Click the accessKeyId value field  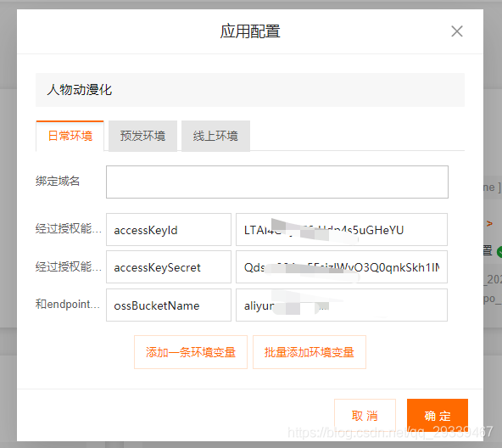pyautogui.click(x=342, y=229)
